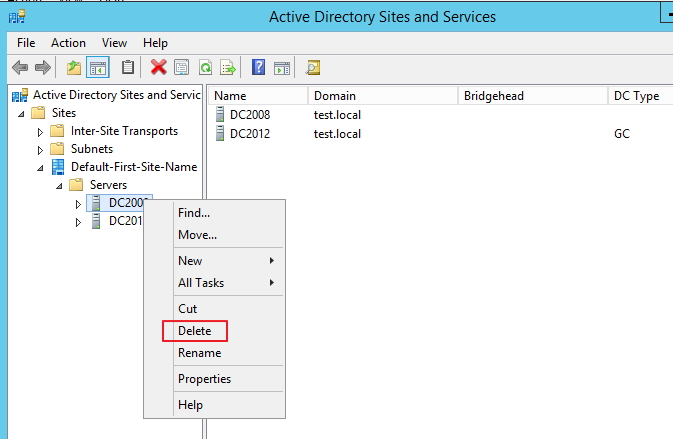Select the Sites tree item label
The height and width of the screenshot is (439, 673).
pyautogui.click(x=64, y=113)
